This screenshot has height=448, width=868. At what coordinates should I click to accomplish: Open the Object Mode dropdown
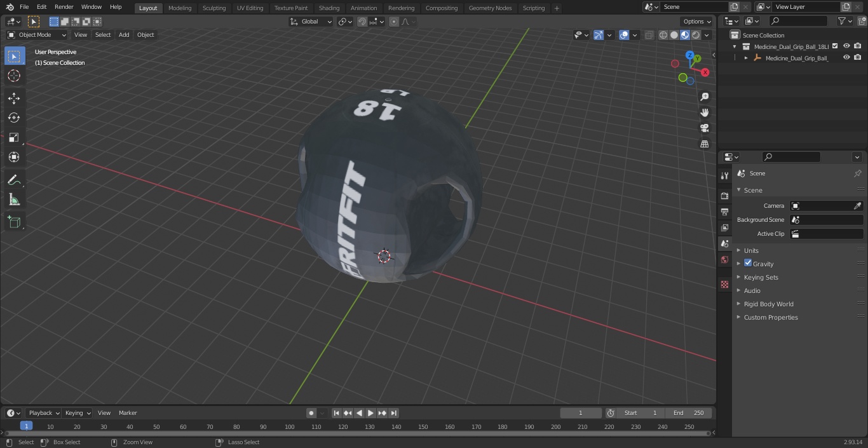tap(37, 35)
